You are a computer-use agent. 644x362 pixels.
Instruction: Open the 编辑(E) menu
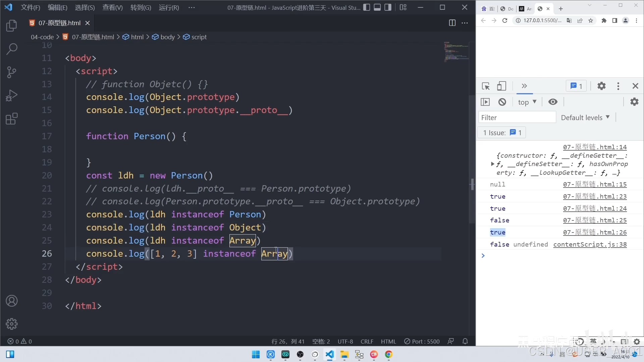pyautogui.click(x=58, y=7)
